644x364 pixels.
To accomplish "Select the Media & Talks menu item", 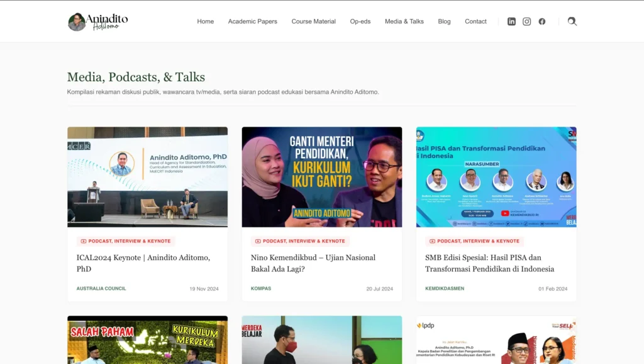I will 404,21.
